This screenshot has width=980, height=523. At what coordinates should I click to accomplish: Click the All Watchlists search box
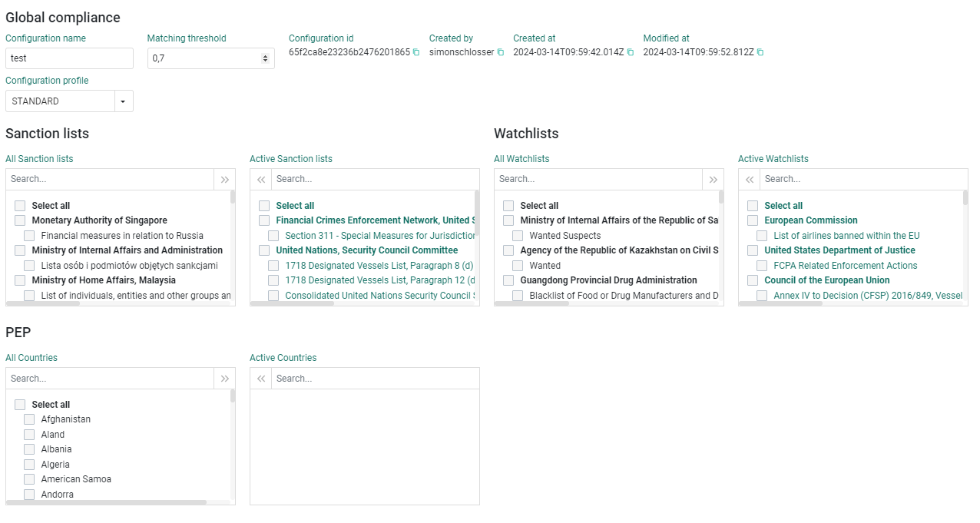coord(598,179)
